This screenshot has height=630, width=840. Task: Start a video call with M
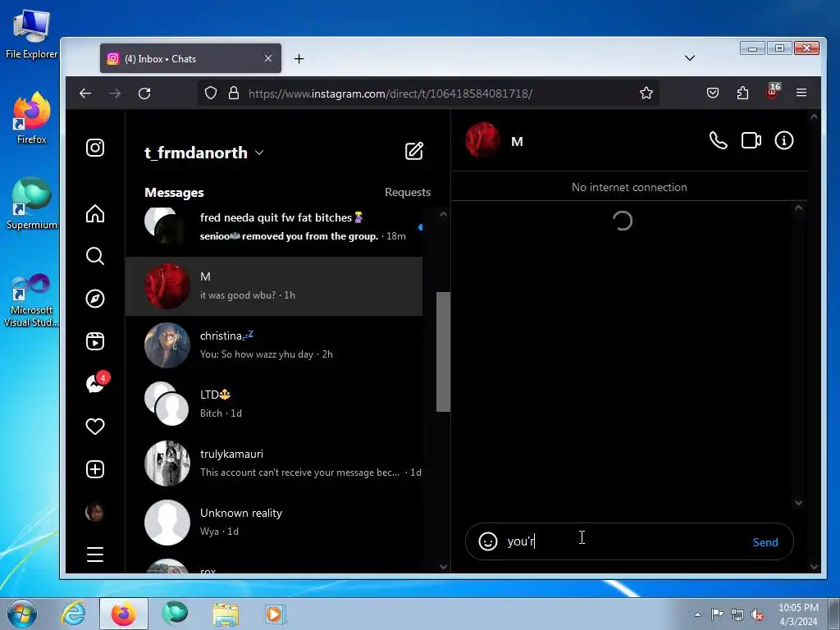tap(751, 140)
